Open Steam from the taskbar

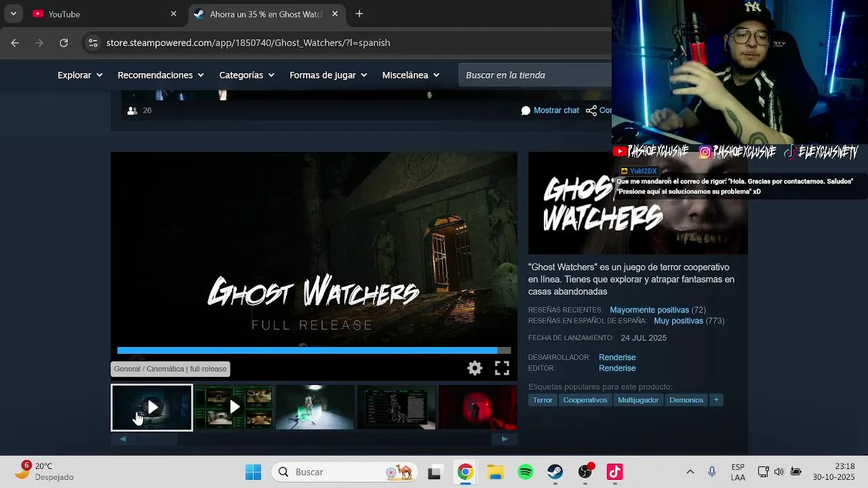(555, 472)
